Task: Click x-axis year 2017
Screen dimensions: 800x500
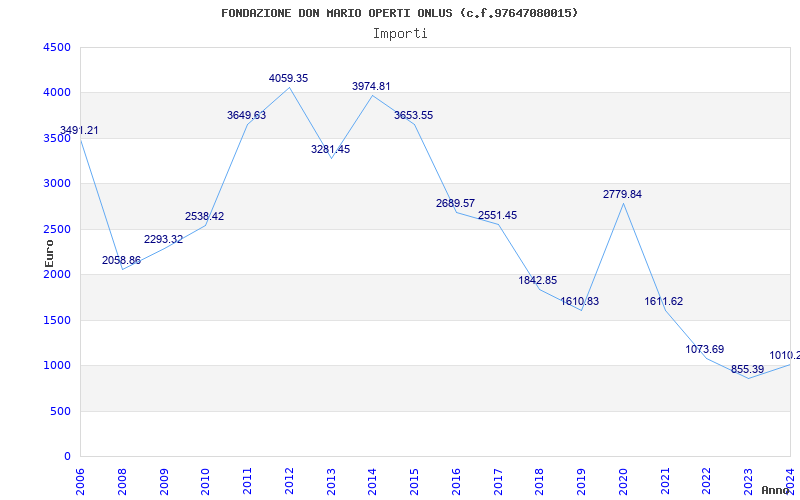Action: pyautogui.click(x=498, y=482)
